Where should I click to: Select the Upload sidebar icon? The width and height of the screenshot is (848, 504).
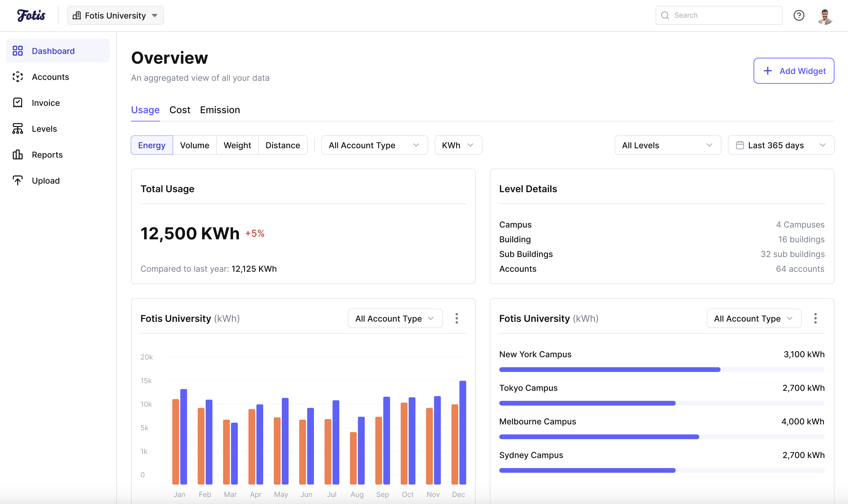pos(18,180)
